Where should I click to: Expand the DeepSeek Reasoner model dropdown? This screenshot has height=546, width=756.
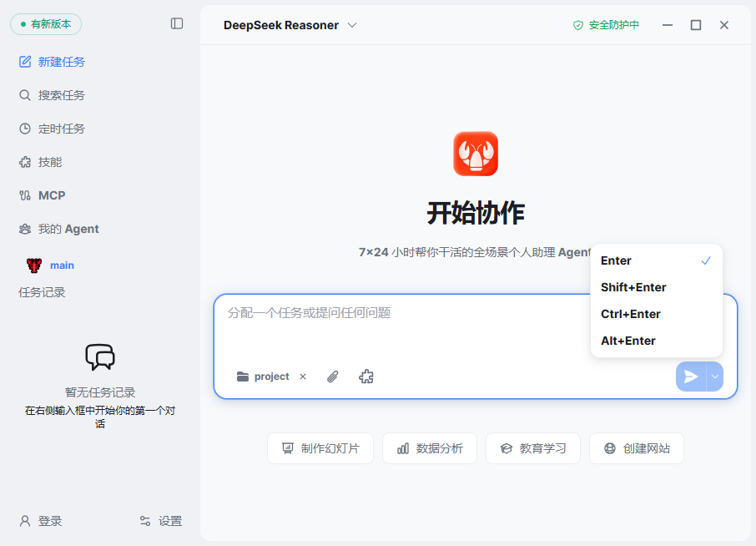290,25
